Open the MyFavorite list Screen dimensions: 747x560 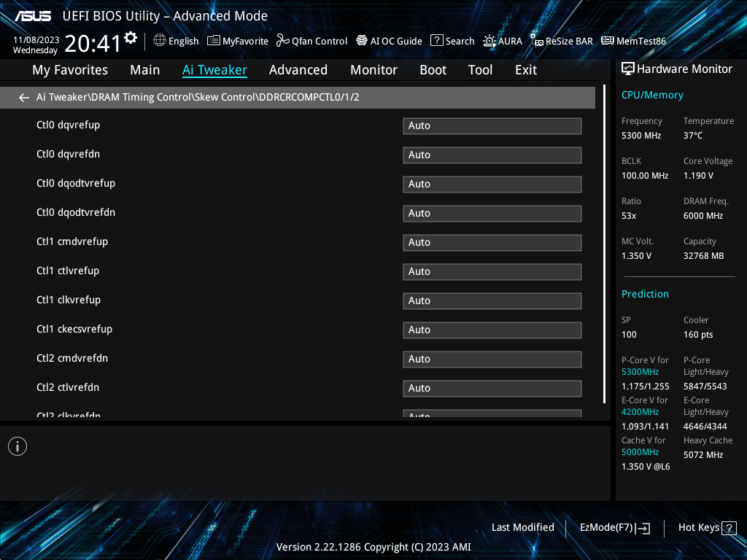tap(238, 41)
